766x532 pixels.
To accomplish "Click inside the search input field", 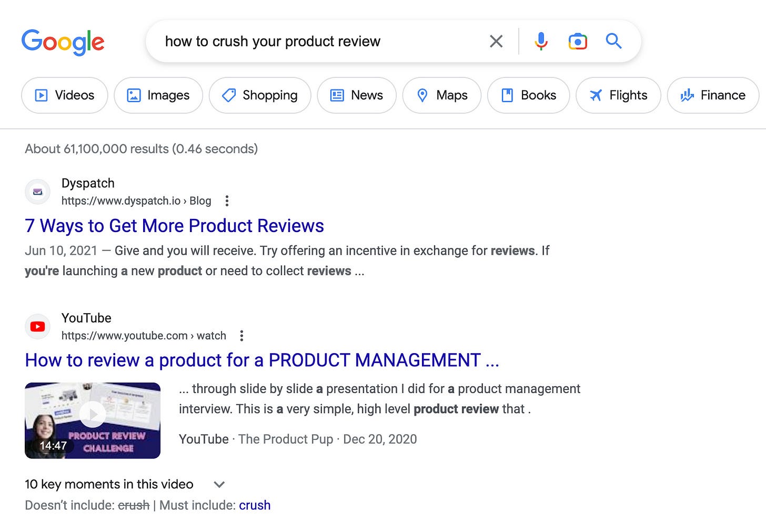I will 316,41.
